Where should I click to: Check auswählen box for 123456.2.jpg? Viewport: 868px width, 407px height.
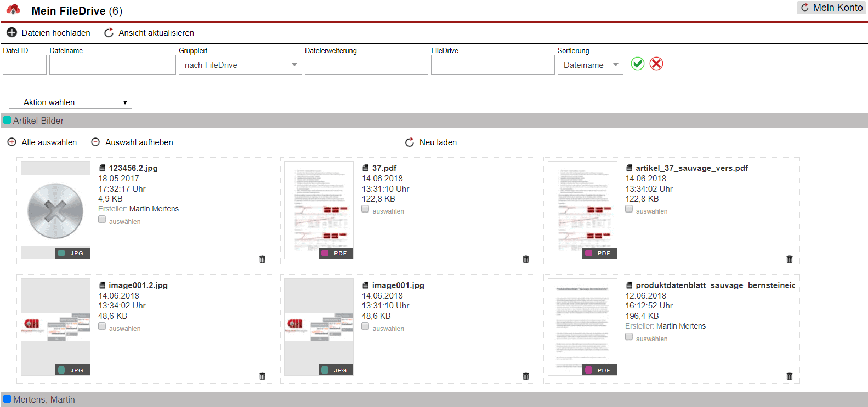pyautogui.click(x=102, y=219)
